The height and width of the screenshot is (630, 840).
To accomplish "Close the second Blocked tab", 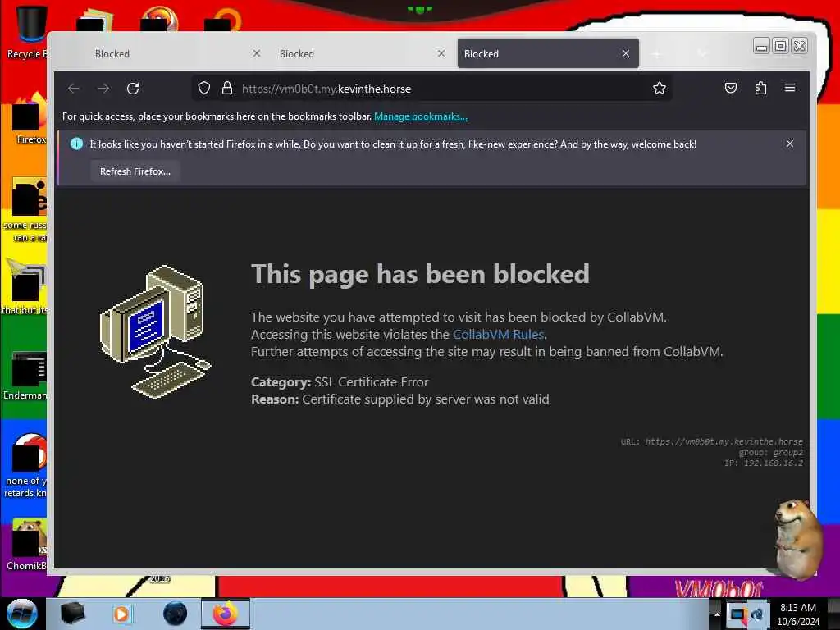I will coord(441,53).
